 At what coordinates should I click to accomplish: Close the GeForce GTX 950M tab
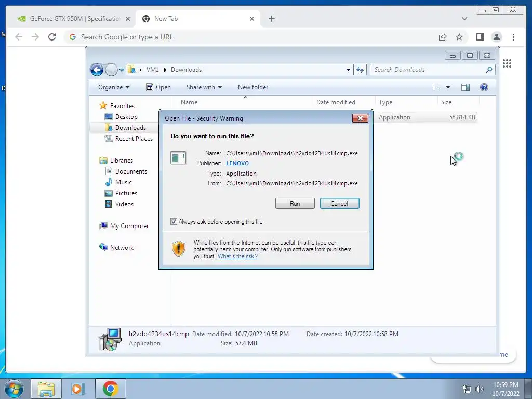pyautogui.click(x=128, y=19)
